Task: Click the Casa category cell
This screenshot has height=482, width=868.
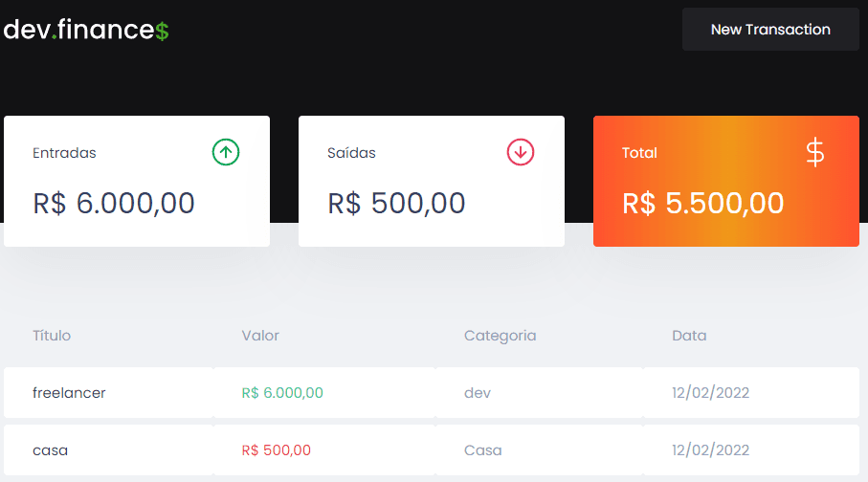Action: [482, 450]
